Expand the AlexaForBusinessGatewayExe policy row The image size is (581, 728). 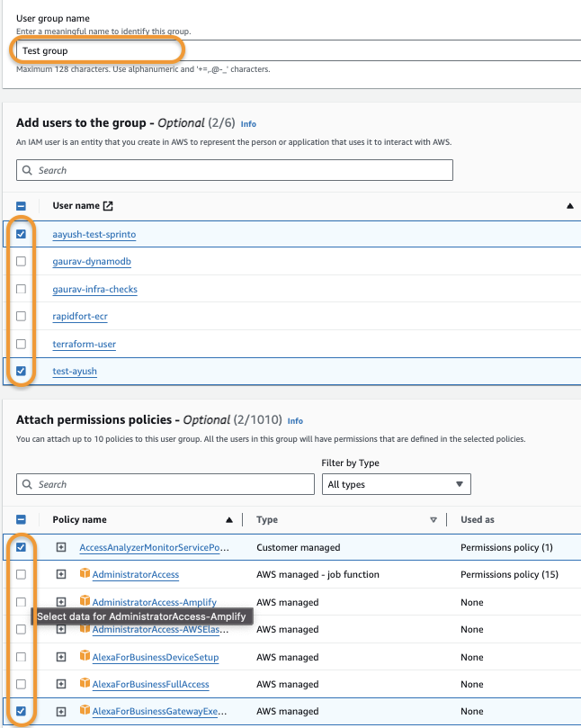61,711
